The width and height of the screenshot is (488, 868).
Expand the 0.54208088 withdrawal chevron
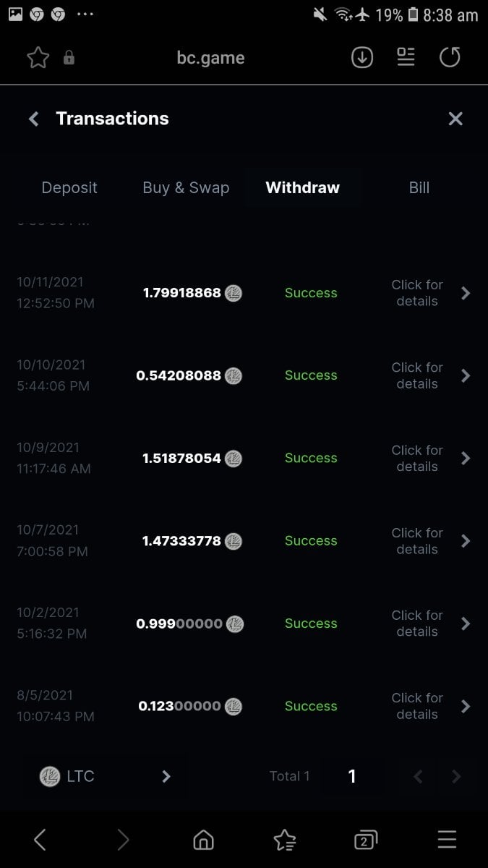466,375
